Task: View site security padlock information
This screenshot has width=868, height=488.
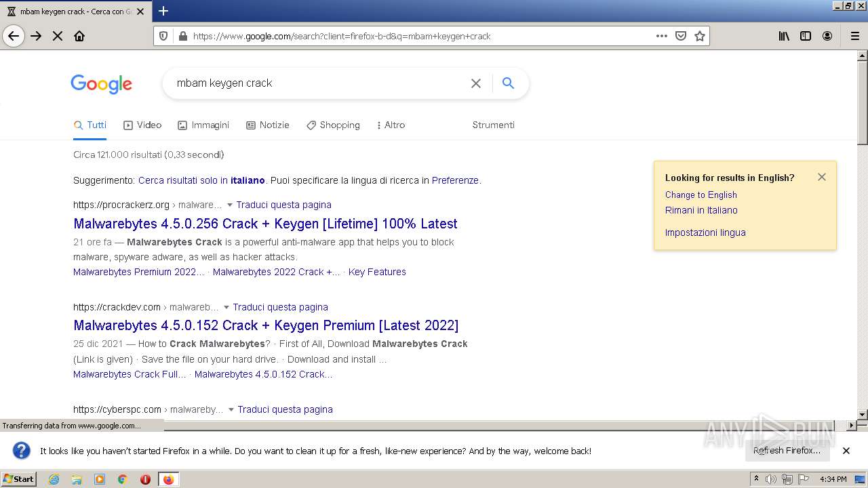Action: (182, 36)
